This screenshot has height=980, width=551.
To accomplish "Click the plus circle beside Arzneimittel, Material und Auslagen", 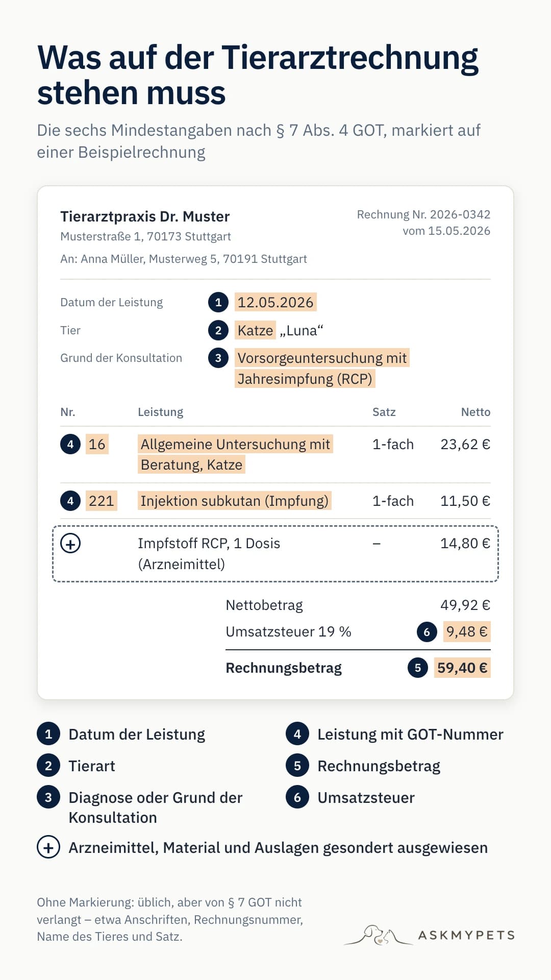I will (48, 847).
